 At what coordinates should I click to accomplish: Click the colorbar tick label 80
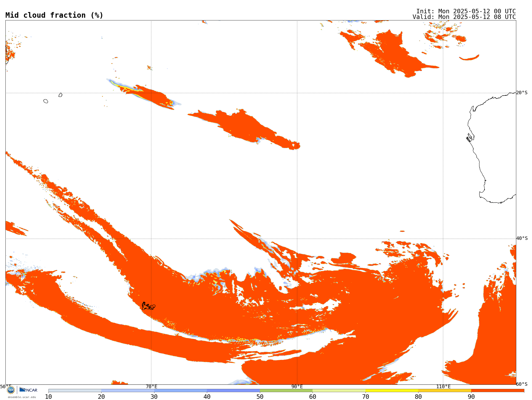(418, 397)
